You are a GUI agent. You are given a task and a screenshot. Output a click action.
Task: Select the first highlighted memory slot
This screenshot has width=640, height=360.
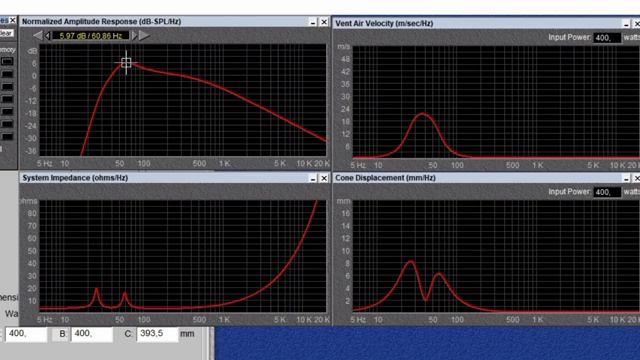pos(7,62)
